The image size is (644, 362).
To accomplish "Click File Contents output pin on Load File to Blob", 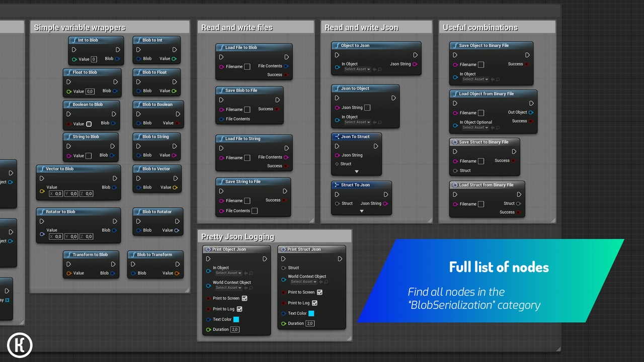I will (286, 66).
